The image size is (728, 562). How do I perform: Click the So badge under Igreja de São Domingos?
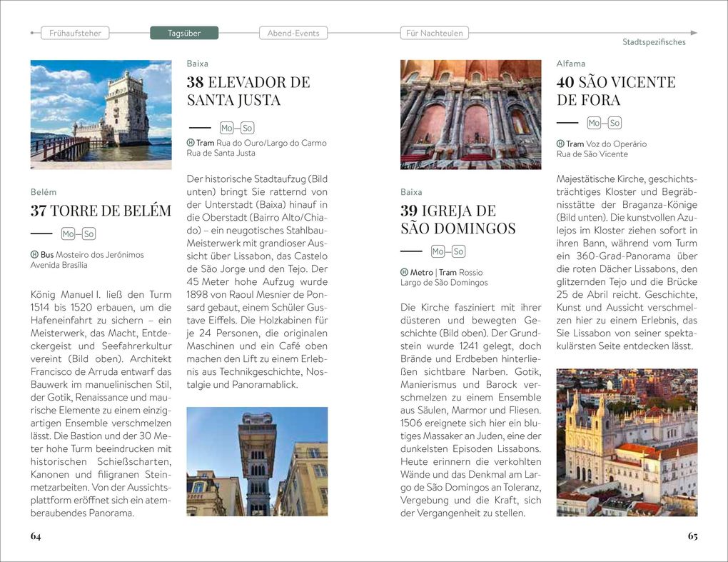click(x=458, y=251)
